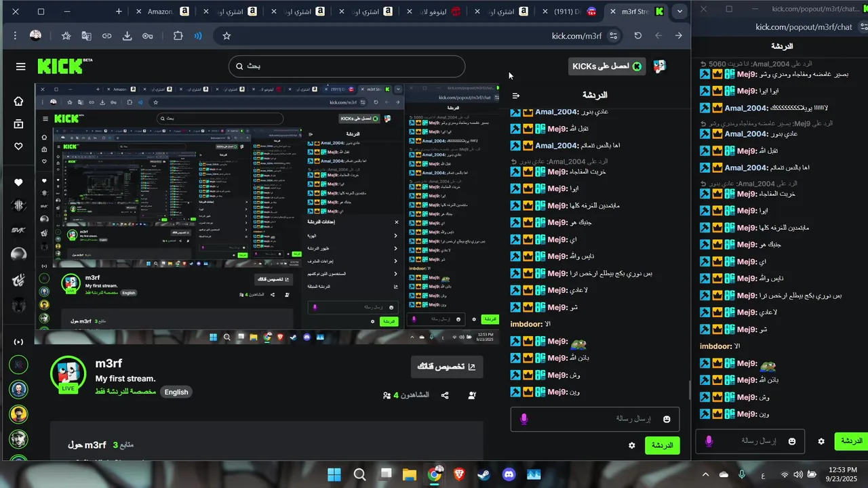Open the extensions puzzle icon
The height and width of the screenshot is (488, 868).
tap(178, 36)
